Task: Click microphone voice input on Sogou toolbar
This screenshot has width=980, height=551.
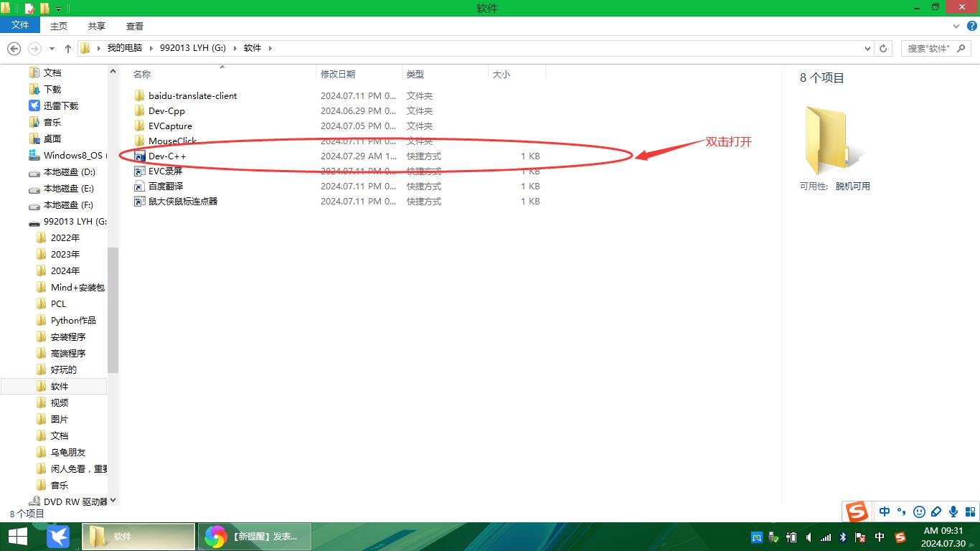Action: pyautogui.click(x=953, y=512)
